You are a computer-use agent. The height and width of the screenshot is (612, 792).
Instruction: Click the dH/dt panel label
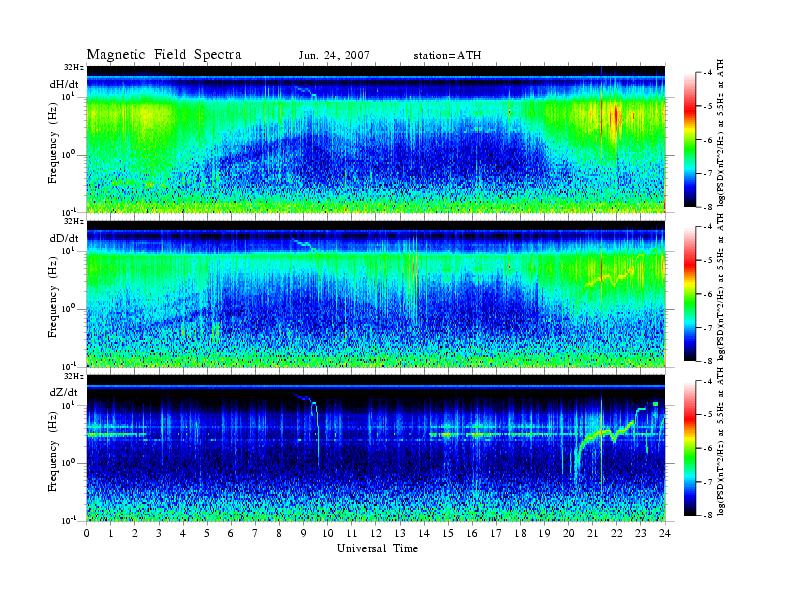coord(64,84)
